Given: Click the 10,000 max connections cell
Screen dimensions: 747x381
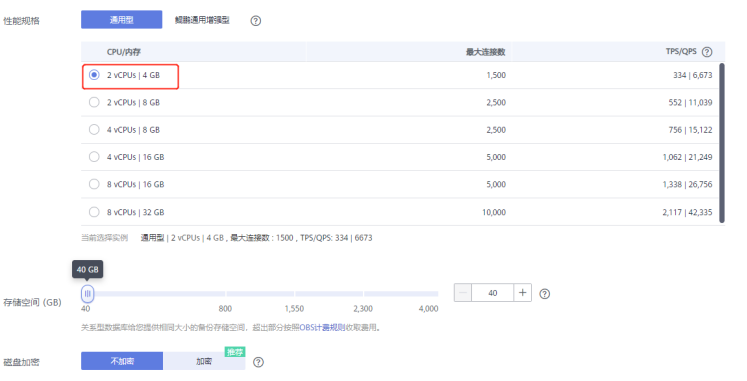Looking at the screenshot, I should tap(494, 212).
